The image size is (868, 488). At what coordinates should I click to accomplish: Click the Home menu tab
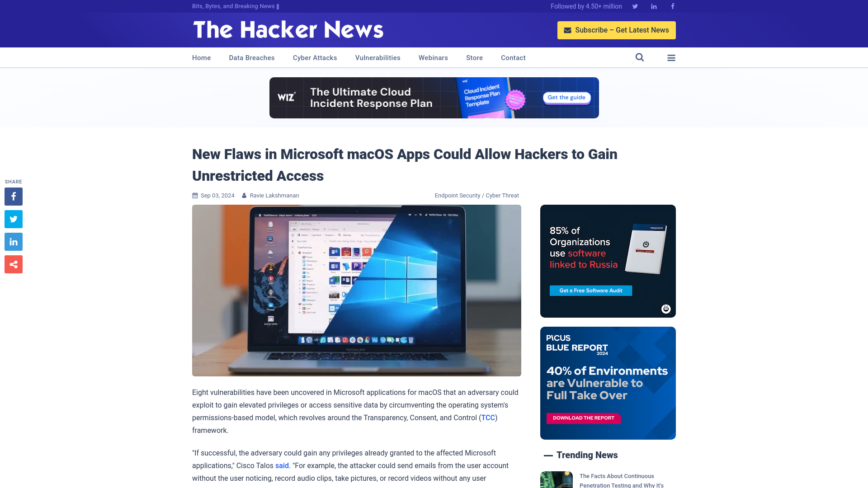coord(202,58)
